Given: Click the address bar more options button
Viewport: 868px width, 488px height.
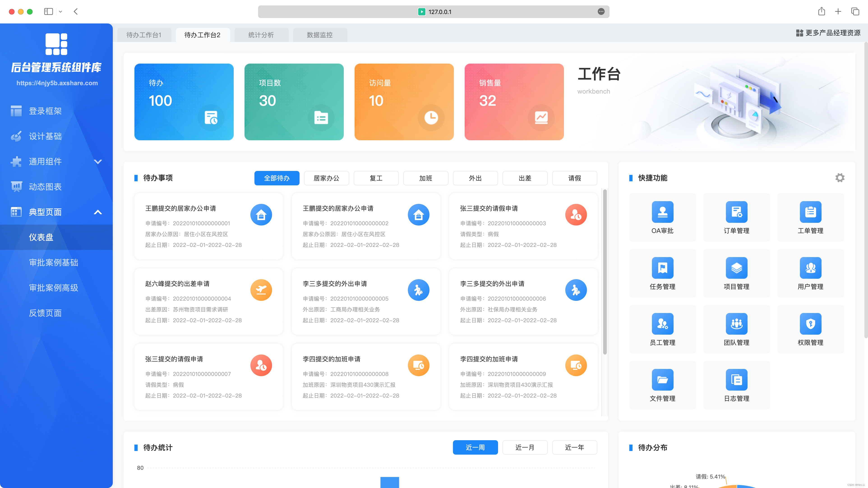Looking at the screenshot, I should coord(601,12).
